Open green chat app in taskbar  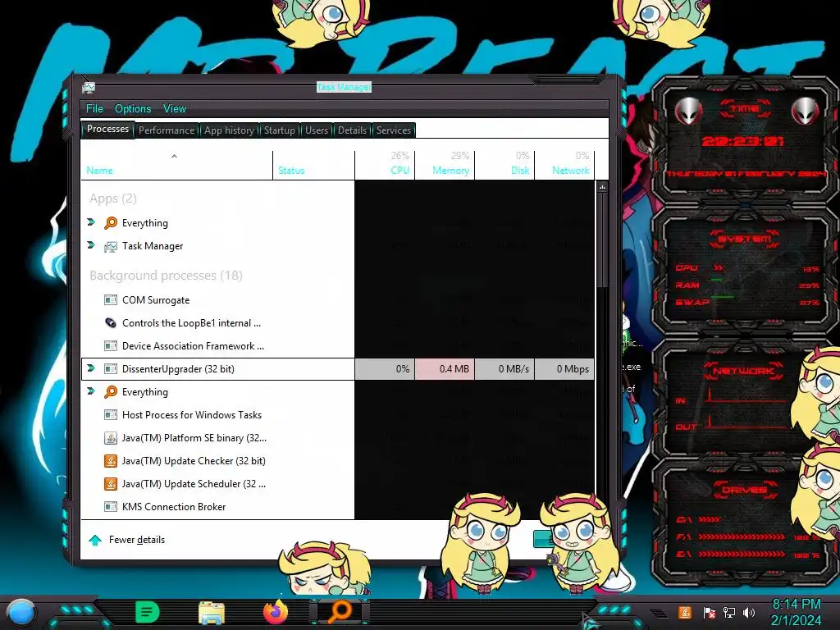click(148, 612)
